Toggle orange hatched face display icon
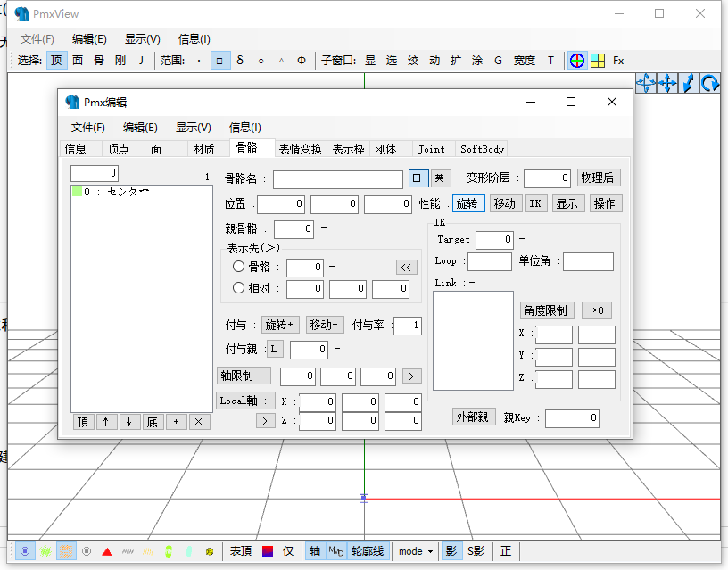The height and width of the screenshot is (570, 728). point(66,551)
